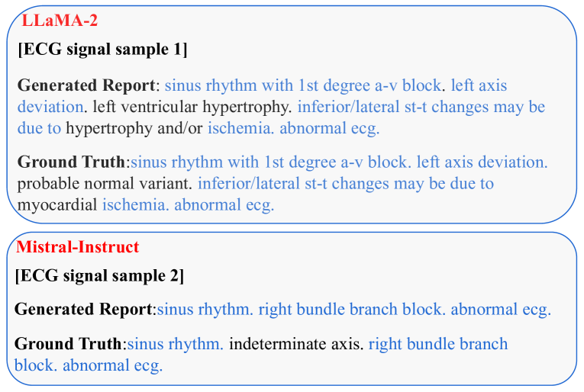This screenshot has height=392, width=584.
Task: Click the "indeterminate axis" text
Action: (x=295, y=344)
